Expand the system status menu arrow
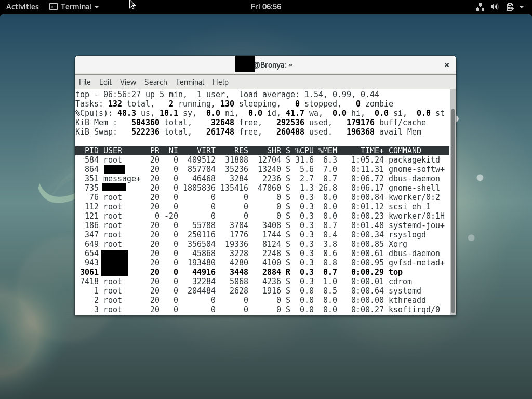This screenshot has height=399, width=532. (x=521, y=7)
